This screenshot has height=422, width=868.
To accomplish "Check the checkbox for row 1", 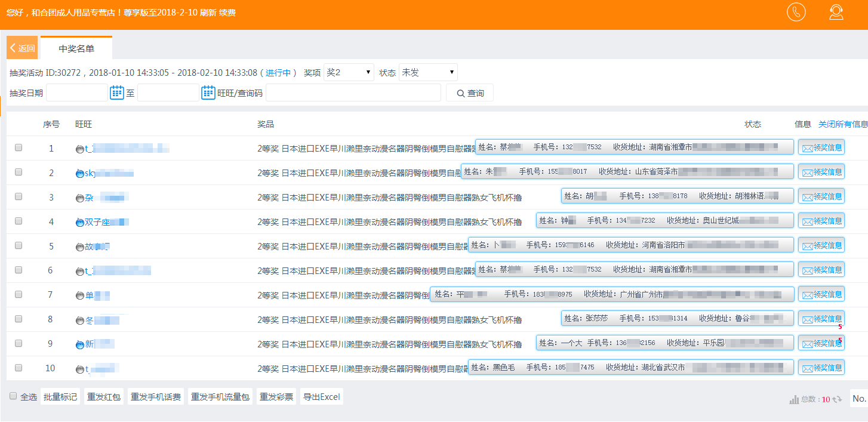I will [19, 147].
